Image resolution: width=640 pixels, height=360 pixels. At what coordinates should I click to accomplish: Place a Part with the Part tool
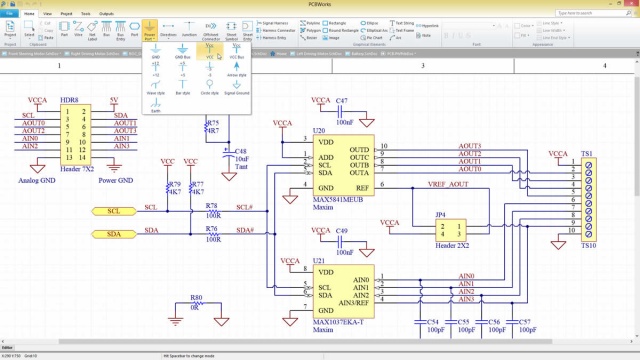pos(64,30)
